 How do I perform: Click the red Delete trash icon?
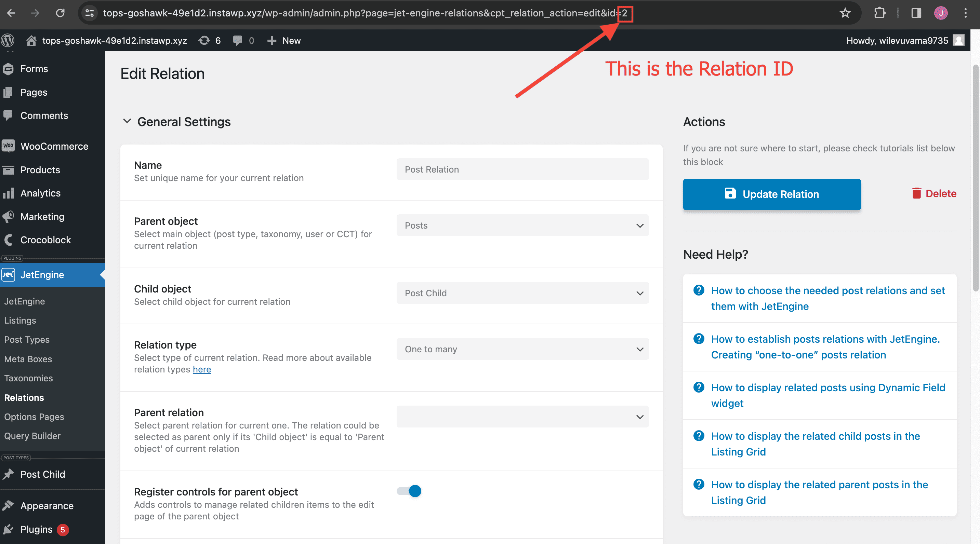tap(916, 193)
